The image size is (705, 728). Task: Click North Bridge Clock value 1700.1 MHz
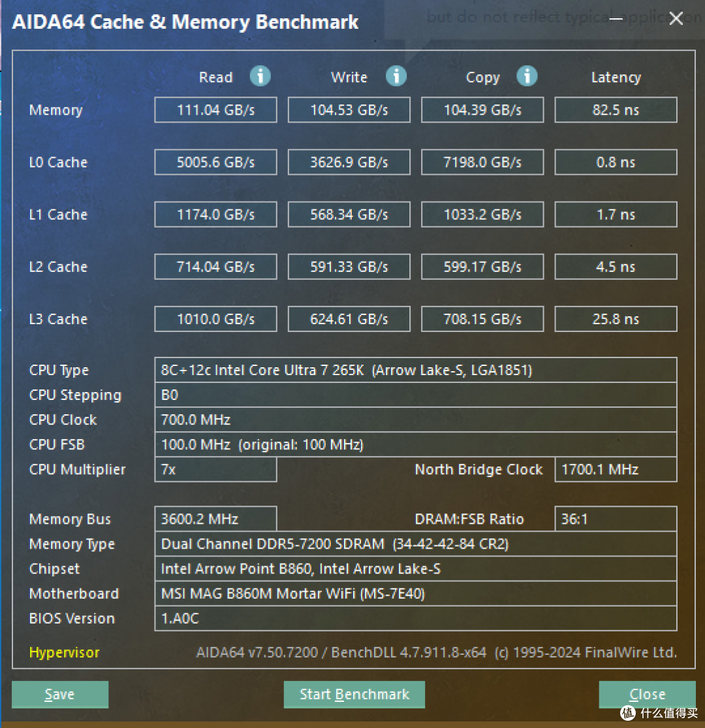[x=616, y=470]
